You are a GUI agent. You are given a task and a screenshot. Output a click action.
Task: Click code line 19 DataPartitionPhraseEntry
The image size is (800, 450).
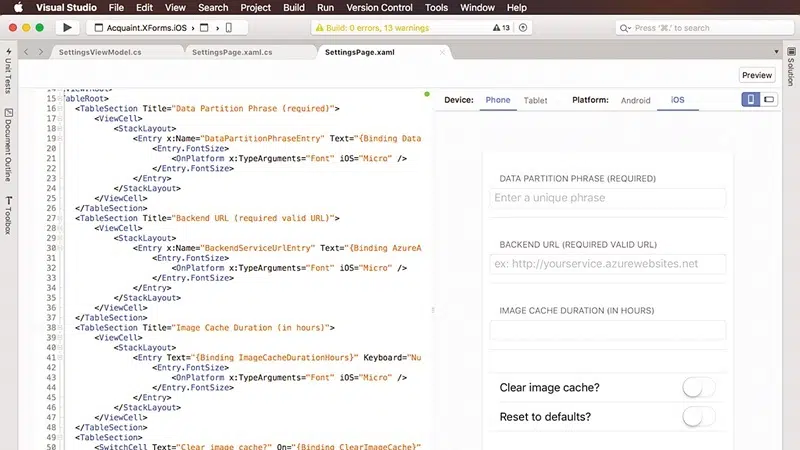277,138
